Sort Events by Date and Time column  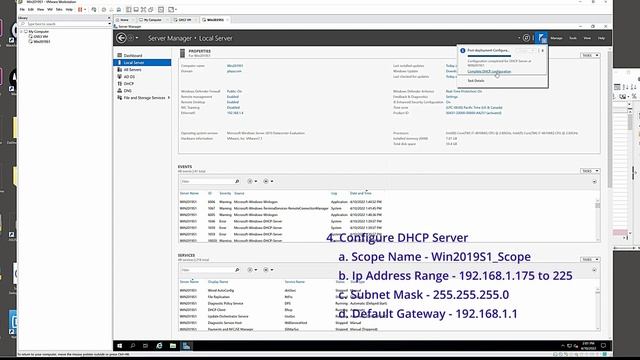pos(360,193)
